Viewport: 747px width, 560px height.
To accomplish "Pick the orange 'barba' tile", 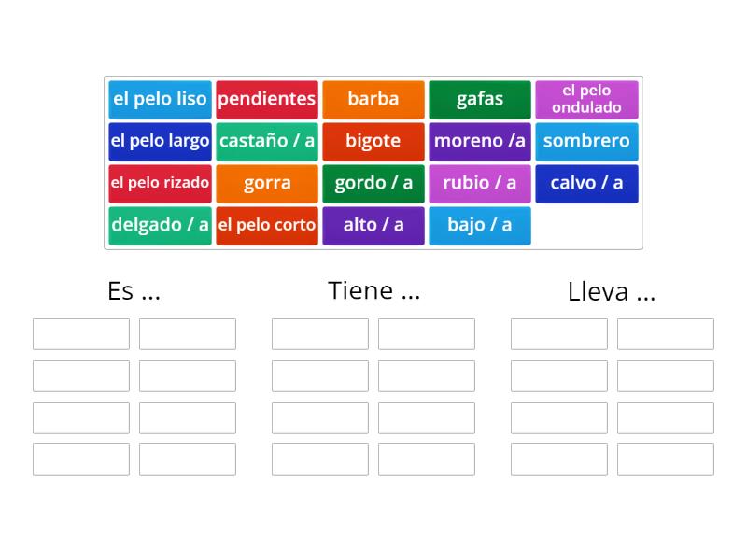I will (x=373, y=99).
